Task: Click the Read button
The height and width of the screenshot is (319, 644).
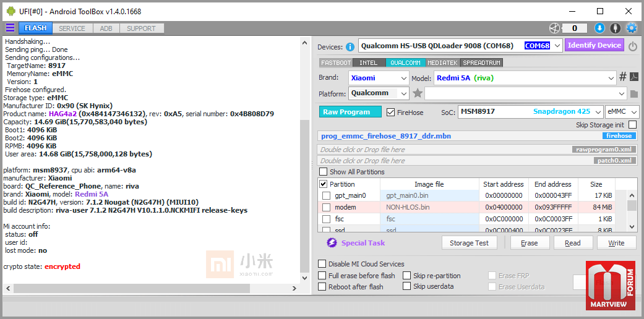Action: (573, 242)
